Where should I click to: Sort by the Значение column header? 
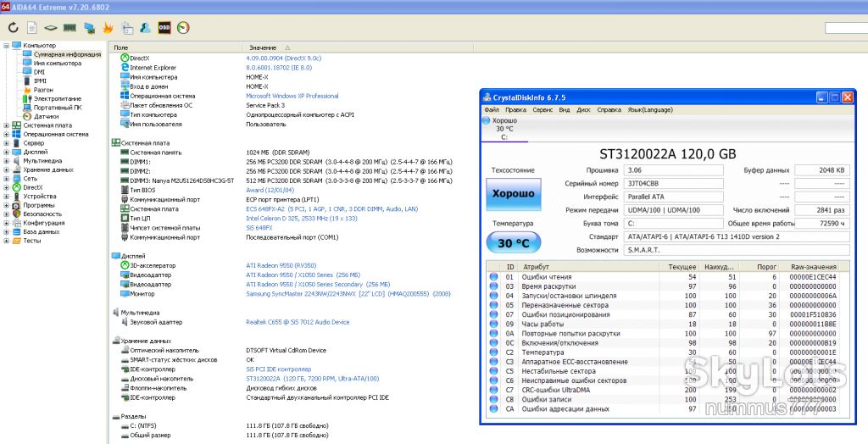pyautogui.click(x=358, y=47)
